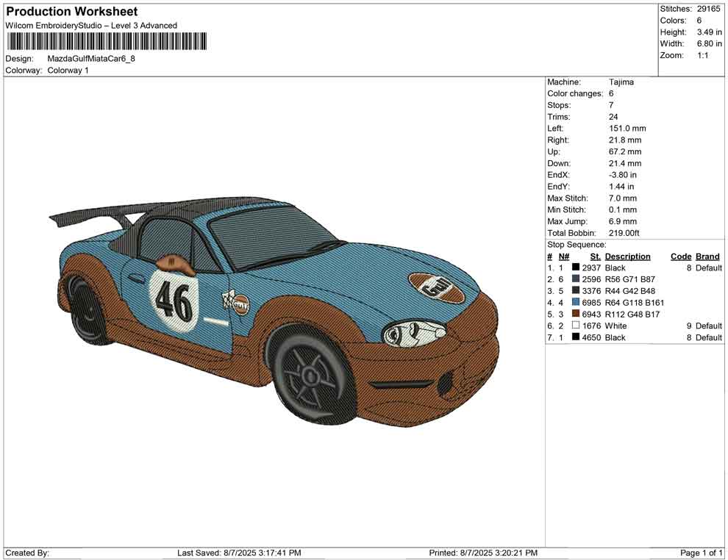Click the Color changes value 6

[611, 94]
